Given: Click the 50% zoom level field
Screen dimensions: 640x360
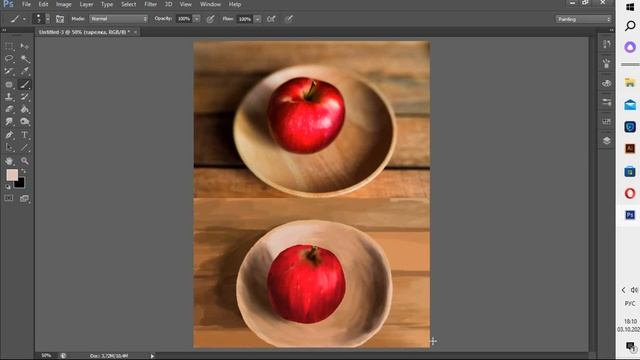Looking at the screenshot, I should [46, 356].
